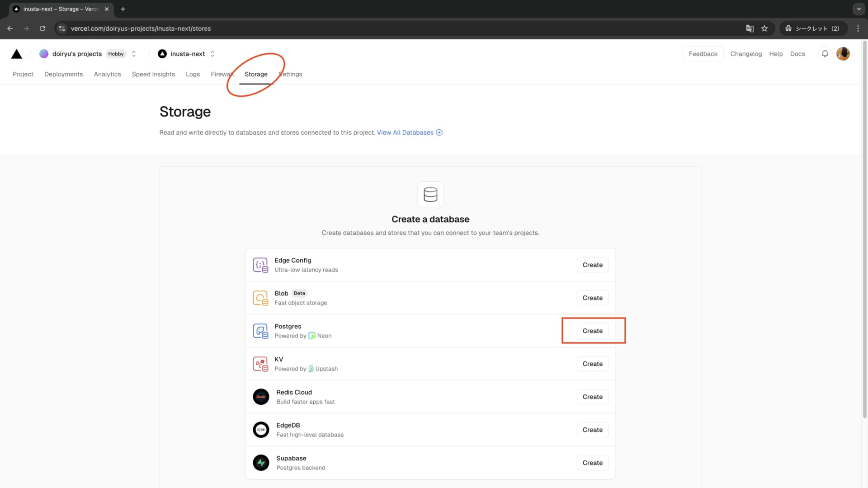Screen dimensions: 868x488
Task: Click the 'Ultra-low latency reads' text
Action: pos(306,270)
